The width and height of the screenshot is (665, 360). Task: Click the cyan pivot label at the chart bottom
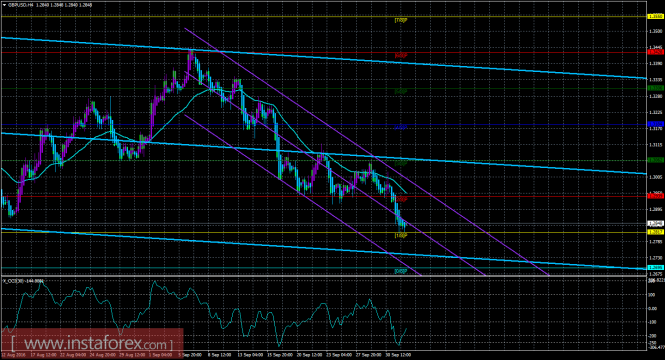point(401,271)
